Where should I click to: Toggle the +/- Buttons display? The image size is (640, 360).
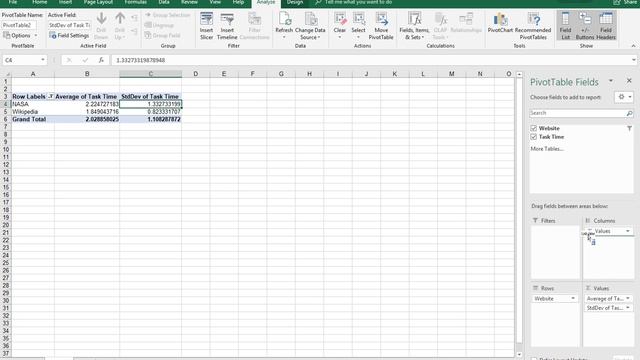tap(585, 26)
